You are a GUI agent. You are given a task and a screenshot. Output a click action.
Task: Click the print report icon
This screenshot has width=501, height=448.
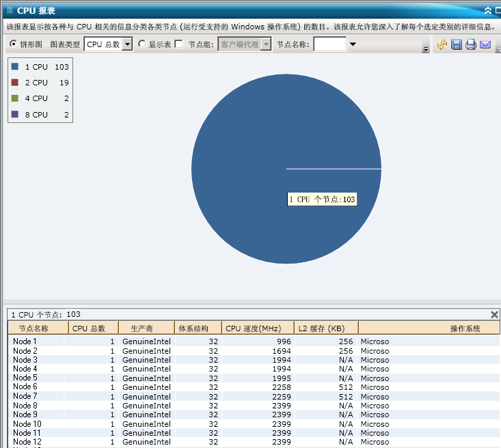pyautogui.click(x=471, y=45)
